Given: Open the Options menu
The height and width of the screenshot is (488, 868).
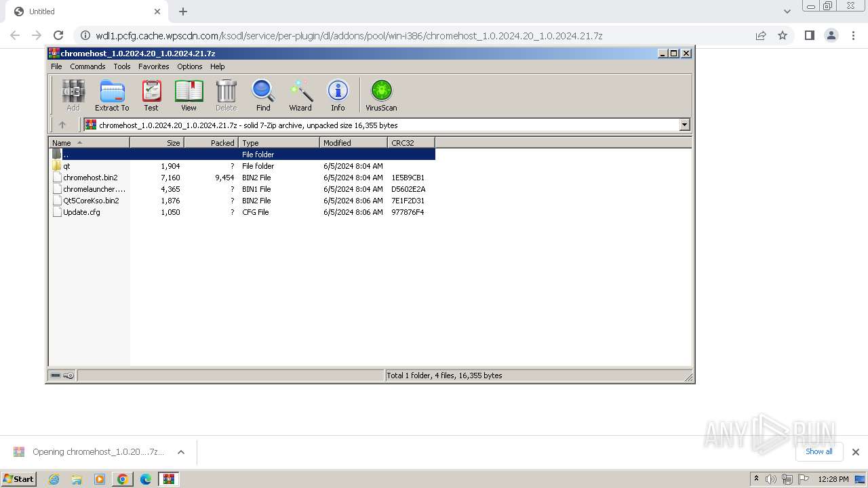Looking at the screenshot, I should pos(190,66).
